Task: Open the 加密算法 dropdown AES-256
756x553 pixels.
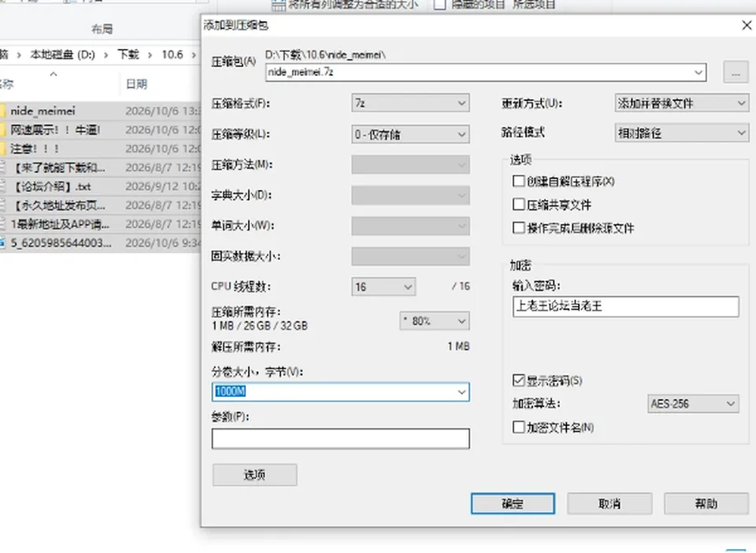Action: pos(693,403)
